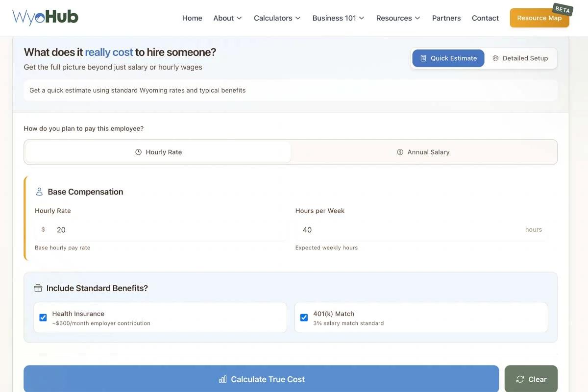Open the Calculators dropdown menu

(x=277, y=18)
